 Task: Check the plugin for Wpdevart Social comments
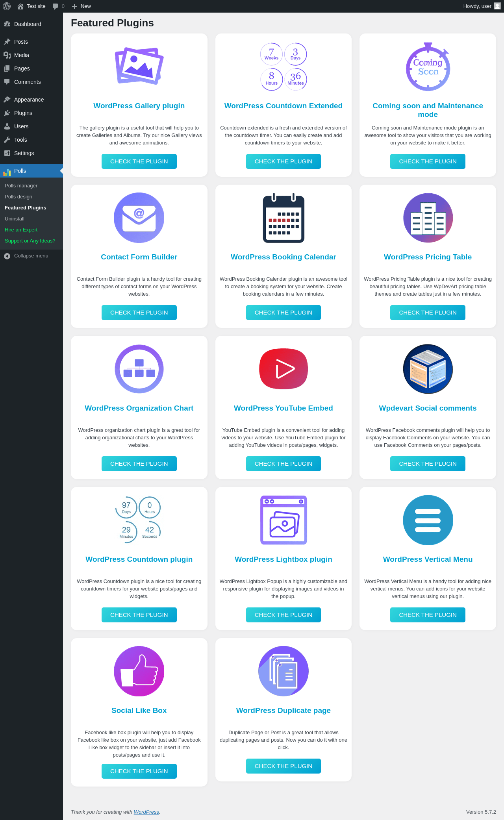[x=428, y=464]
